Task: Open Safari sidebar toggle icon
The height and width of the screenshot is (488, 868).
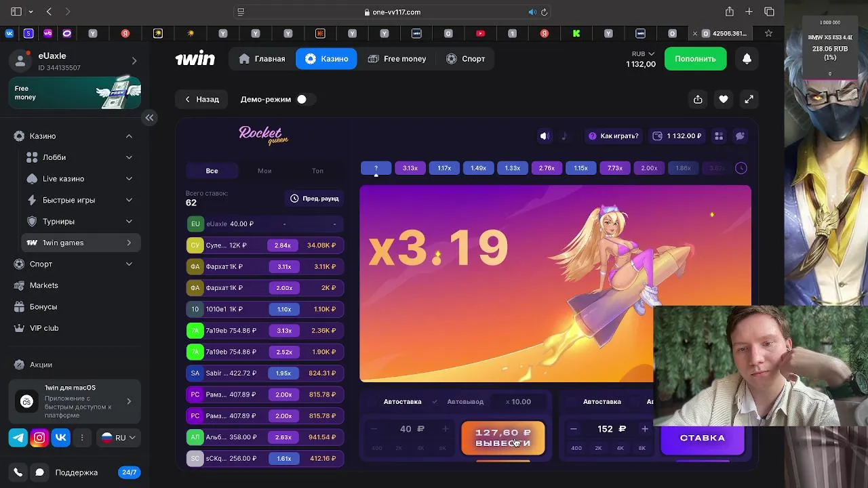Action: point(16,12)
